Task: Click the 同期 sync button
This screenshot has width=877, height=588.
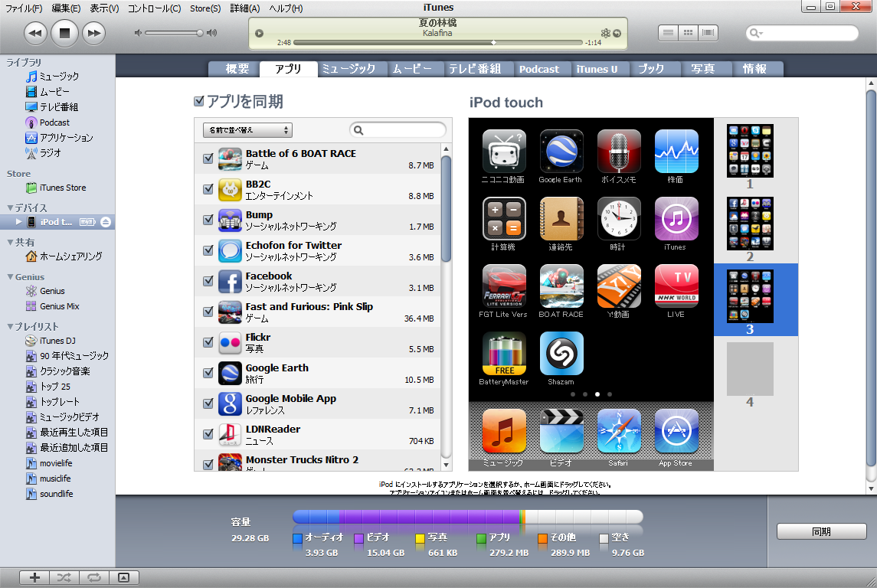Action: pyautogui.click(x=821, y=531)
